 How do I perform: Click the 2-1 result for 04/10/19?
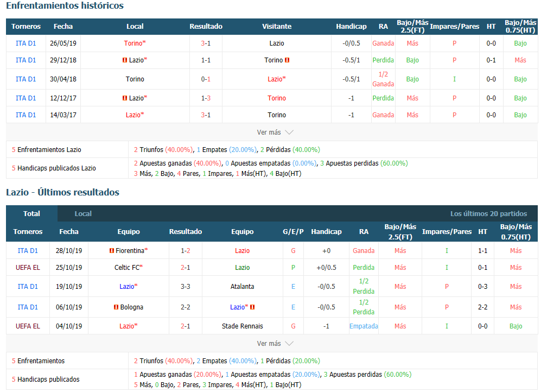(x=186, y=326)
